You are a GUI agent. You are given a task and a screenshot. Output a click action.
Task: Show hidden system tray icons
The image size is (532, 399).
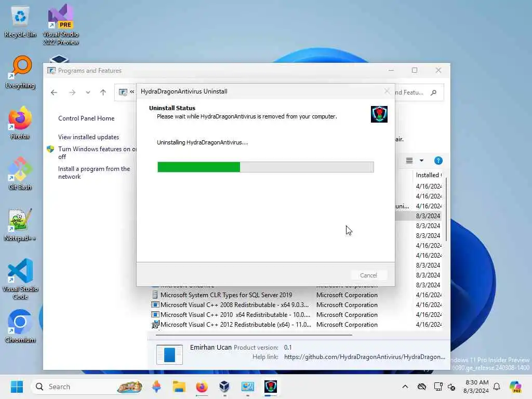click(405, 387)
